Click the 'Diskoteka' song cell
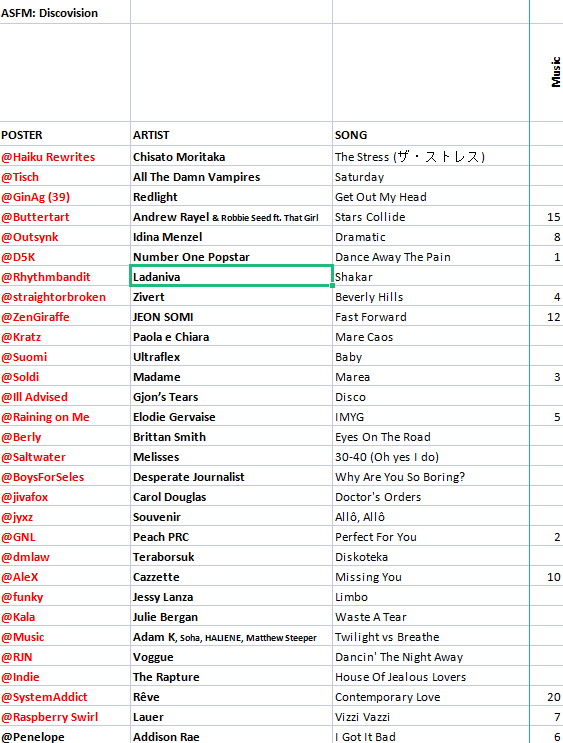The image size is (563, 743). 431,557
